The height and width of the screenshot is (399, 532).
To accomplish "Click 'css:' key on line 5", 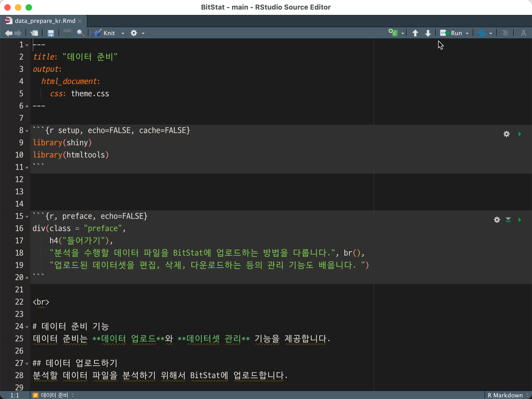I will [58, 94].
